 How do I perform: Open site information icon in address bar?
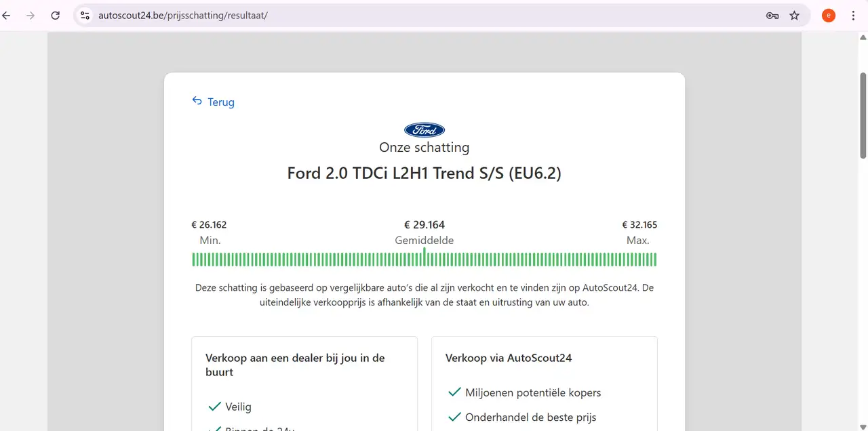85,16
